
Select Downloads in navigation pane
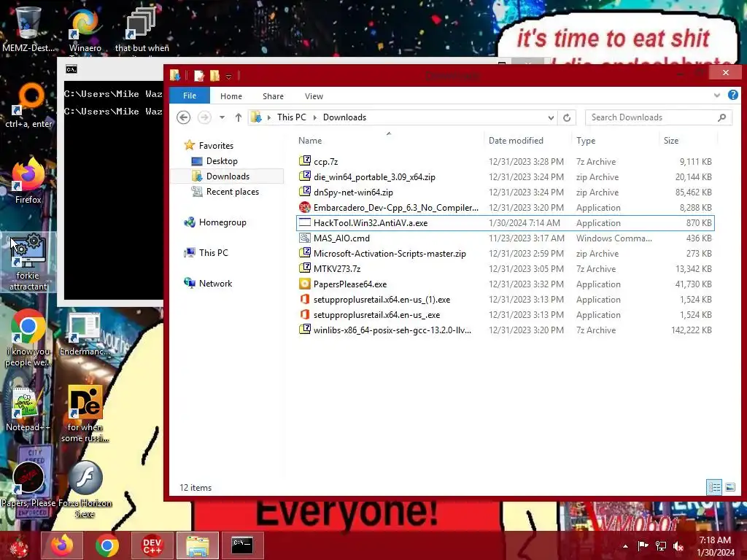[x=228, y=176]
